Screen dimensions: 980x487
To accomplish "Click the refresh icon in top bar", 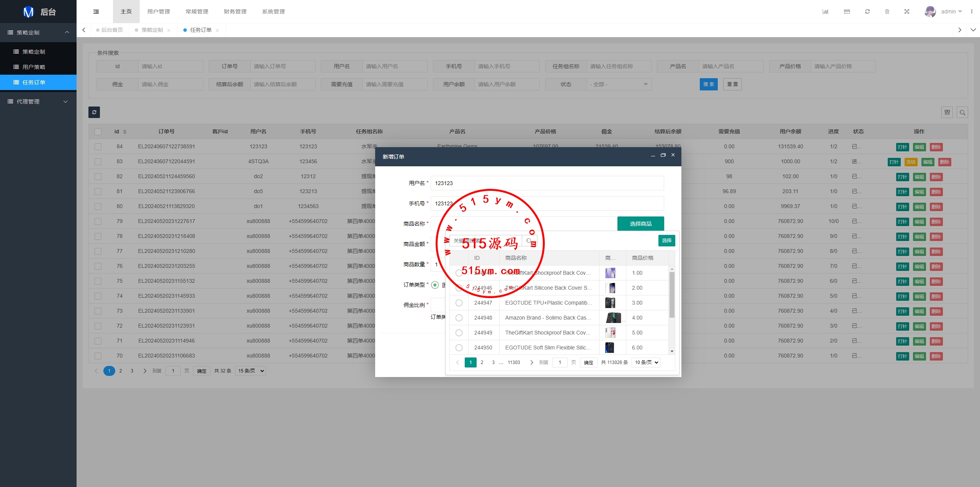I will [x=867, y=11].
